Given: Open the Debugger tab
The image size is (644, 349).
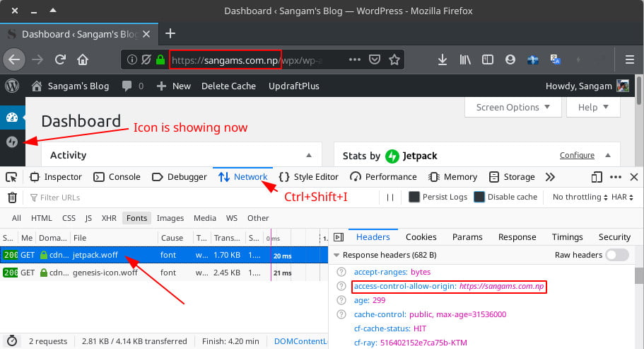Looking at the screenshot, I should pyautogui.click(x=179, y=177).
